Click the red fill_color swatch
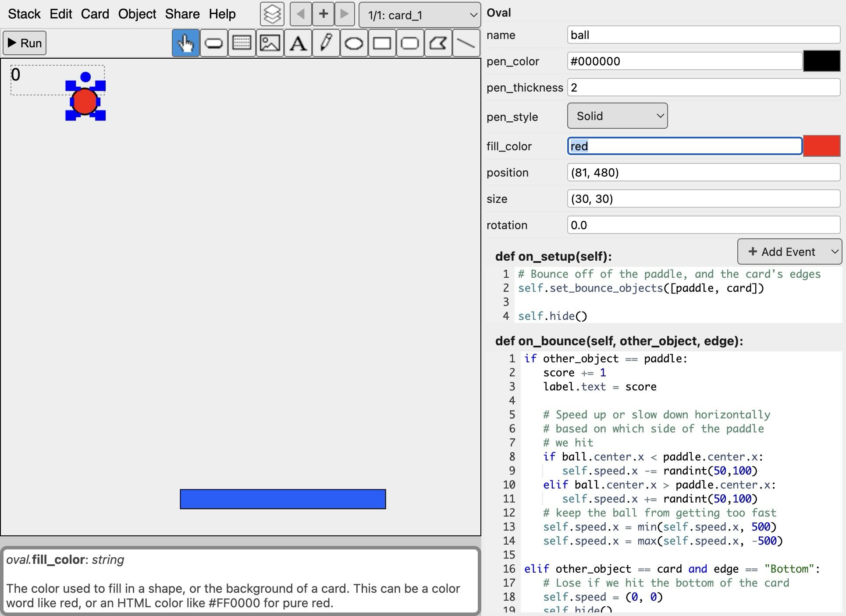This screenshot has height=616, width=846. point(822,146)
